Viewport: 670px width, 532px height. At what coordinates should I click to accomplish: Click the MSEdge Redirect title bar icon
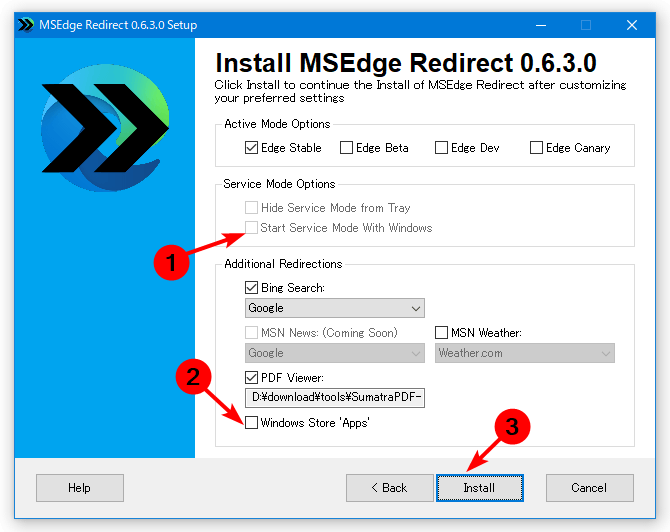tap(26, 25)
